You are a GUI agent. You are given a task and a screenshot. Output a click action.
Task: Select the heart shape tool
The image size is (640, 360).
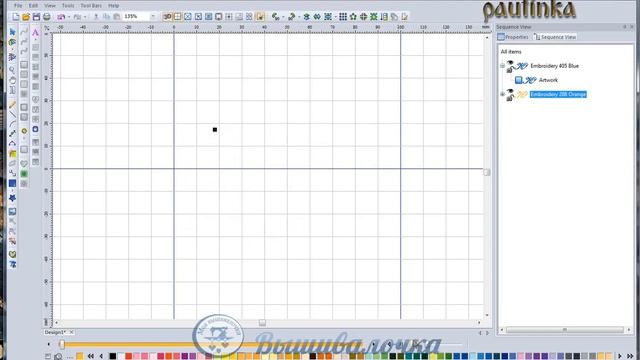tap(24, 164)
